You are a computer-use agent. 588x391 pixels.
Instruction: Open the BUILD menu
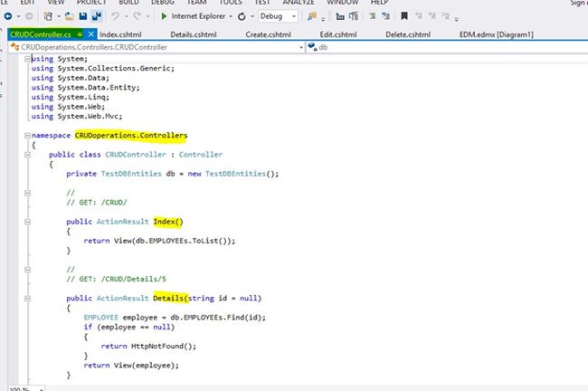[x=128, y=2]
